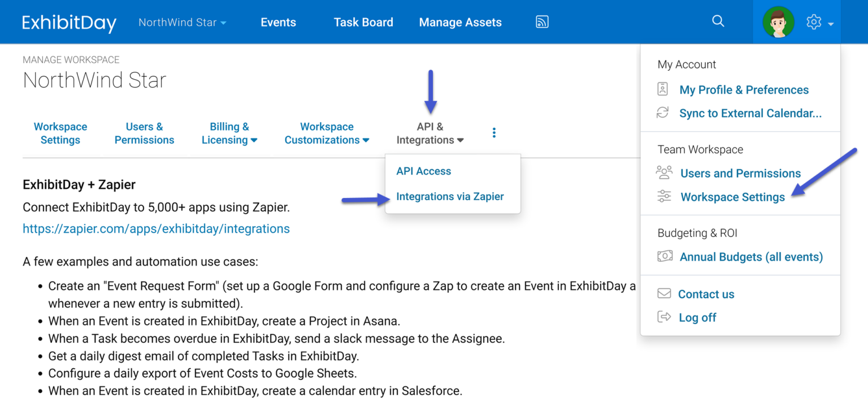
Task: Click the My Profile badge icon
Action: 662,89
